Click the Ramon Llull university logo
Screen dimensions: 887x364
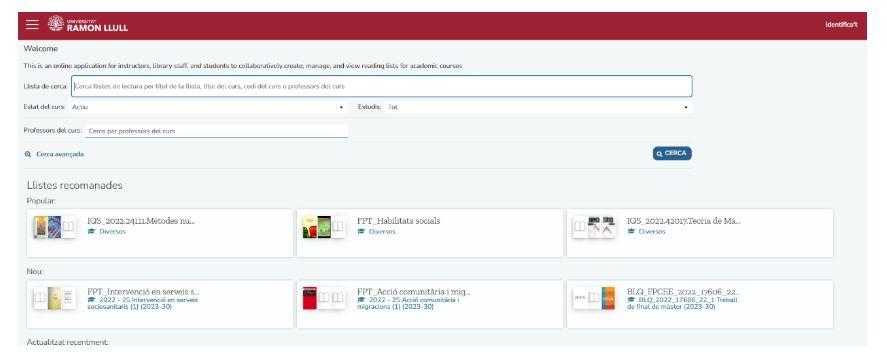coord(88,24)
